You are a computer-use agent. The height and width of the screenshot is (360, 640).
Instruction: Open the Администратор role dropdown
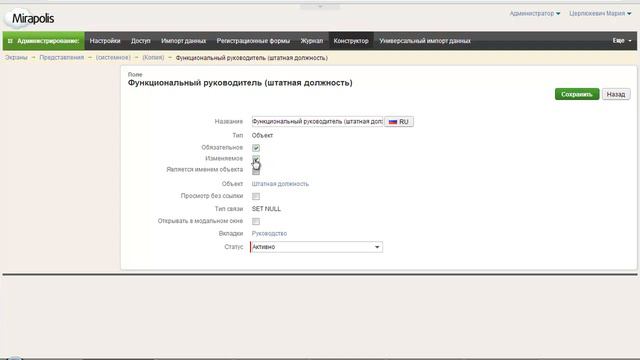click(534, 13)
